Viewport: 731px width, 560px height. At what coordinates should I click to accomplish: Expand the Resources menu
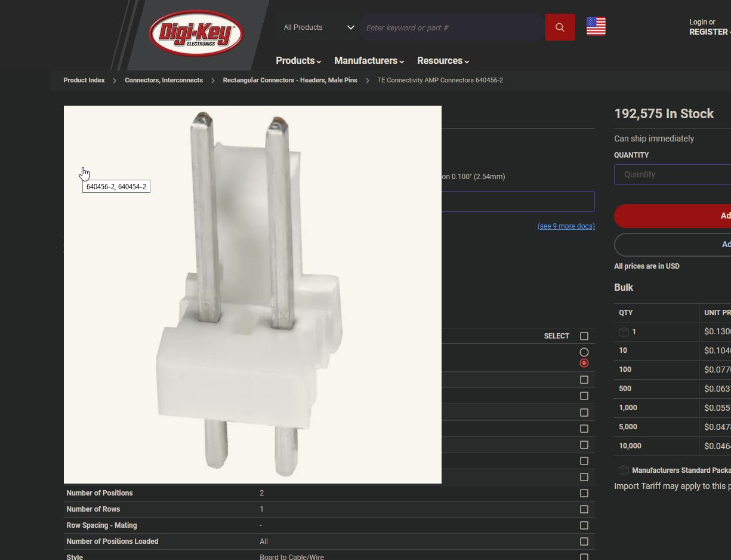tap(443, 61)
